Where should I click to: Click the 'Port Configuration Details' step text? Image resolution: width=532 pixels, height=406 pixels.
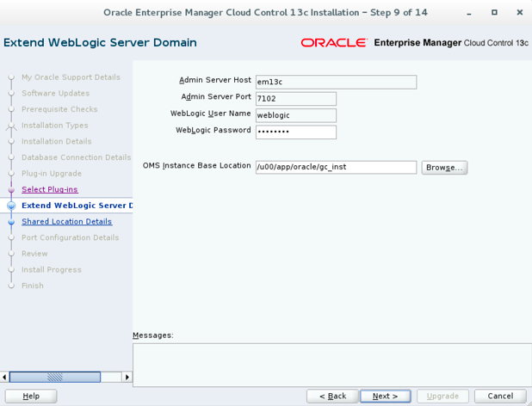click(71, 237)
